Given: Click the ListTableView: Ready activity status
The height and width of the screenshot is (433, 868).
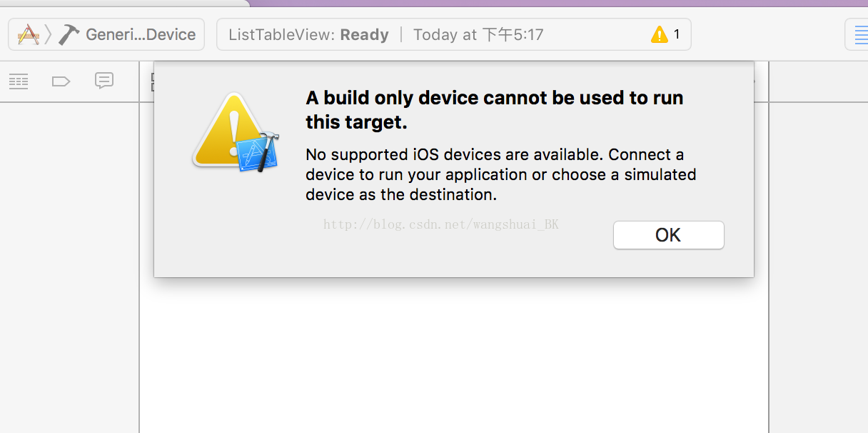Looking at the screenshot, I should tap(308, 35).
